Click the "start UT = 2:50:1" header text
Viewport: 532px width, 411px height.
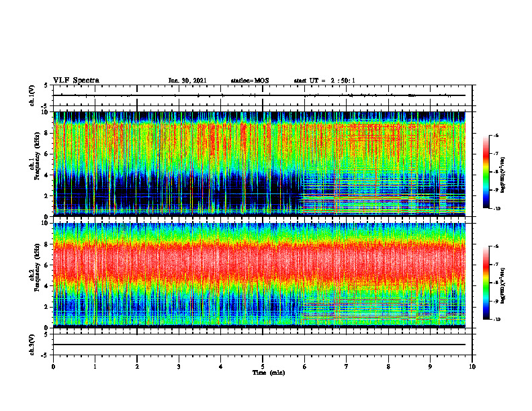pyautogui.click(x=324, y=81)
